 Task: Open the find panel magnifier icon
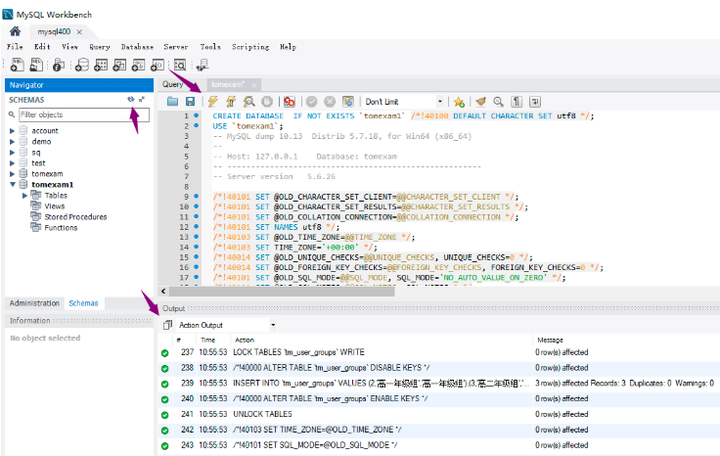[x=498, y=101]
